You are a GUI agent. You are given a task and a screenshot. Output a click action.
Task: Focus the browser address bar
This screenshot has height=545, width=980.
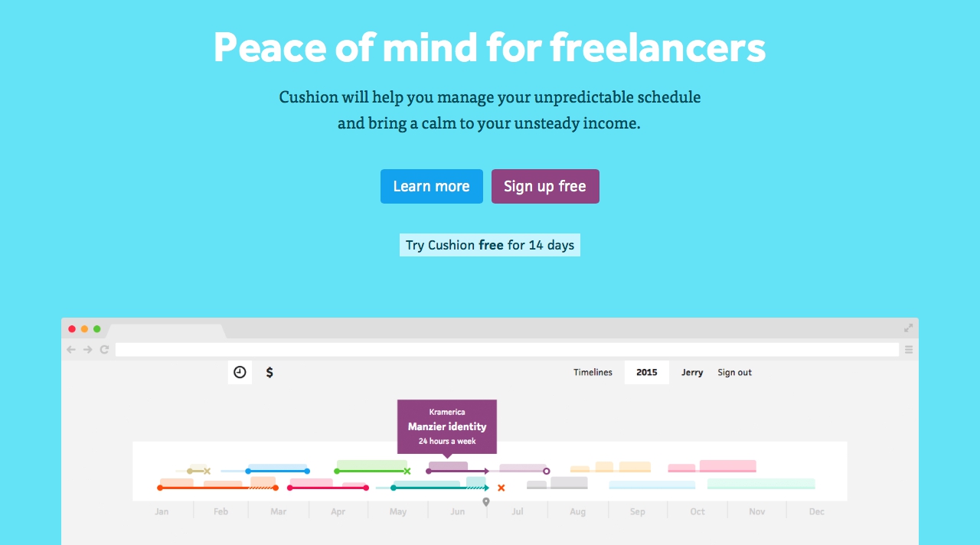click(507, 349)
